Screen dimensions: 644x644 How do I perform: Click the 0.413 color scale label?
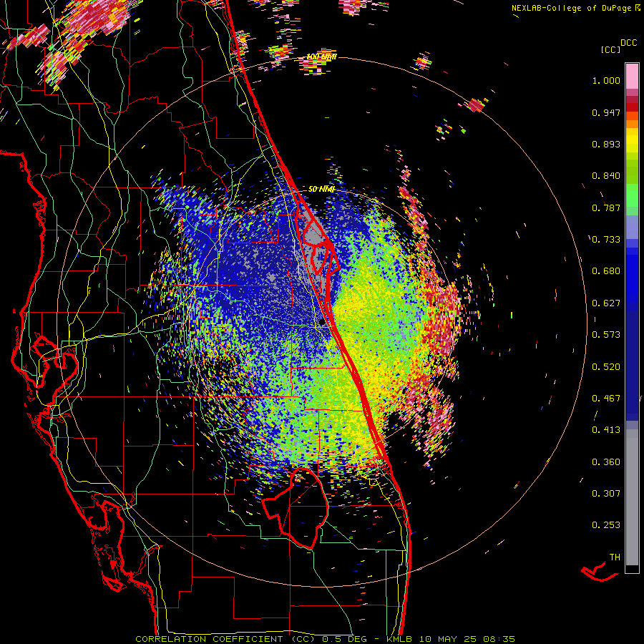pyautogui.click(x=606, y=430)
